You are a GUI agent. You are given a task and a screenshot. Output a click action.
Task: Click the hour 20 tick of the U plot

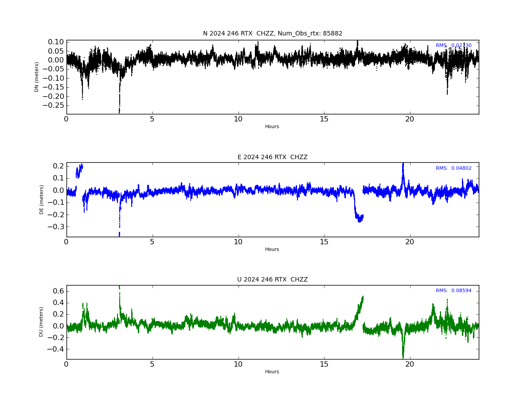[x=410, y=364]
